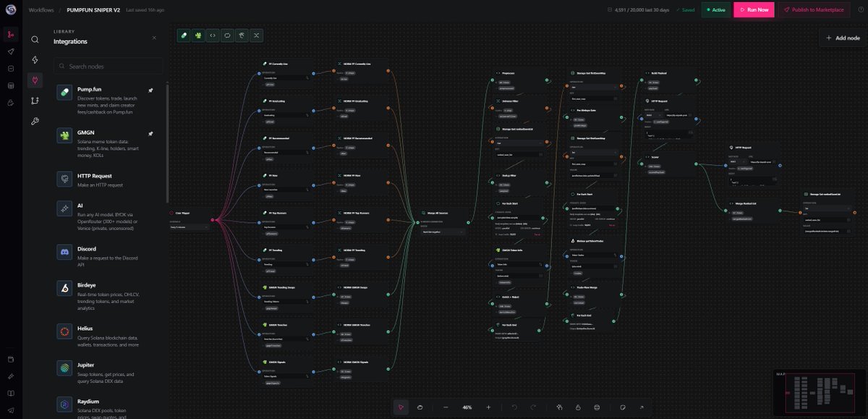The width and height of the screenshot is (868, 419).
Task: Click the canvas minimap thumbnail
Action: click(820, 394)
